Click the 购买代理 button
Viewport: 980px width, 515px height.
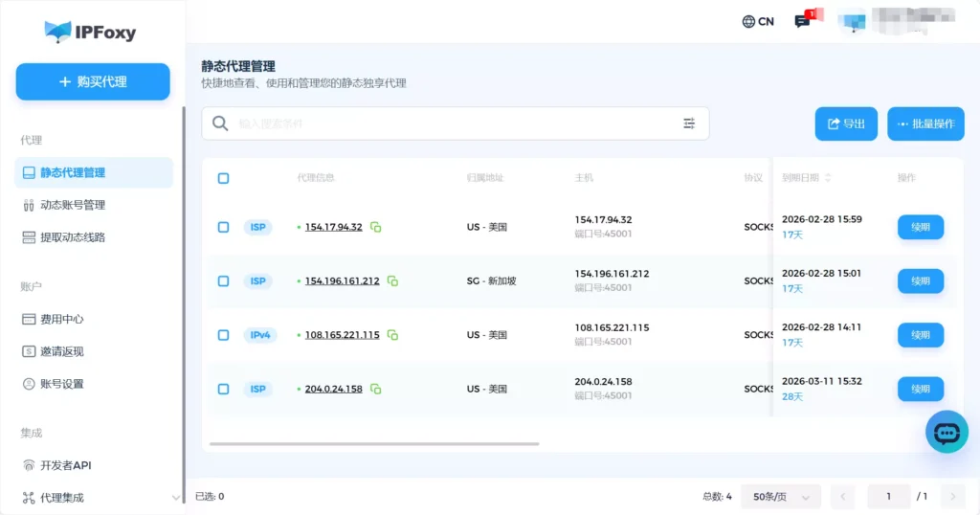coord(93,82)
